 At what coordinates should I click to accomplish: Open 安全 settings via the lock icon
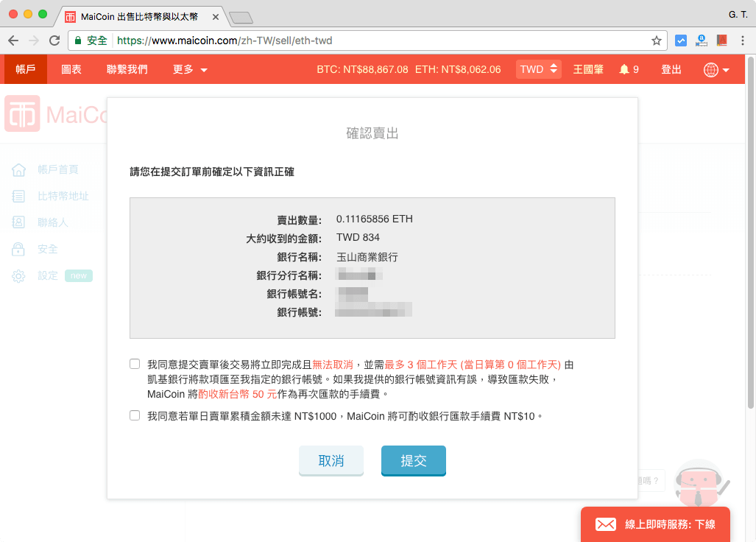point(19,248)
